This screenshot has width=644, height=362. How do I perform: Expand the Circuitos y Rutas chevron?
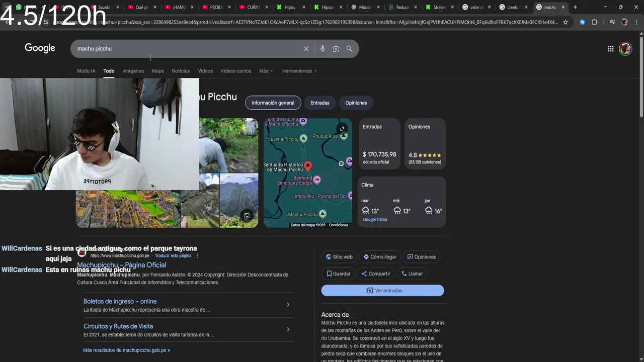pos(288,329)
